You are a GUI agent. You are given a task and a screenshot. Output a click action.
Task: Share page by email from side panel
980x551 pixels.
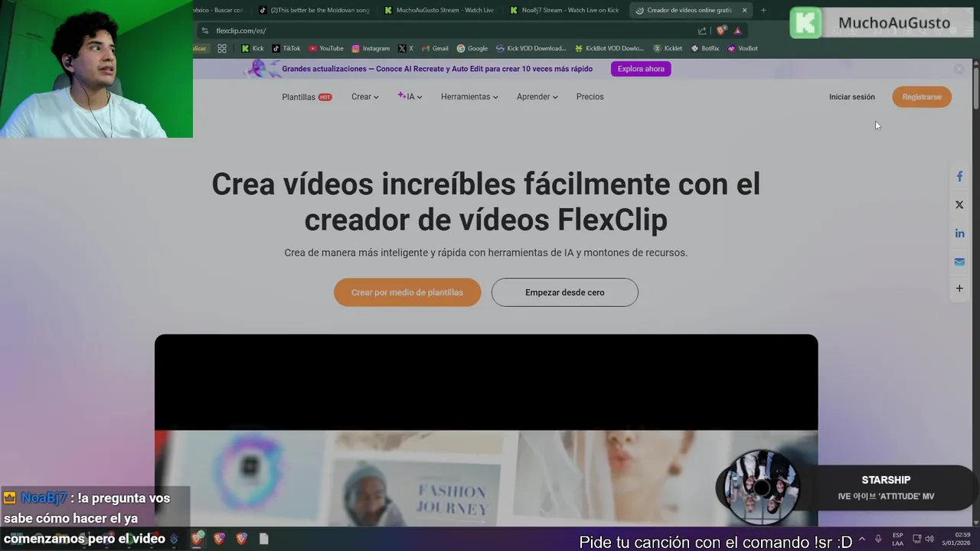959,261
